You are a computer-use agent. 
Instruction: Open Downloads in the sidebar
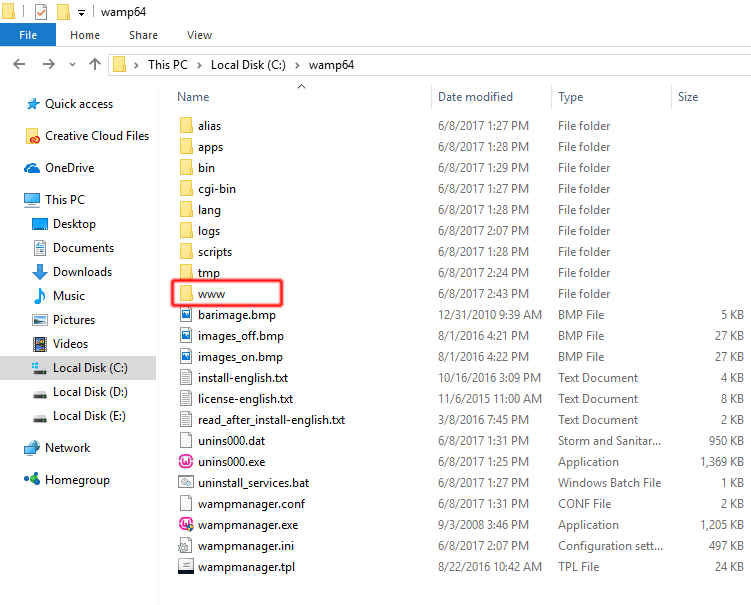click(72, 272)
